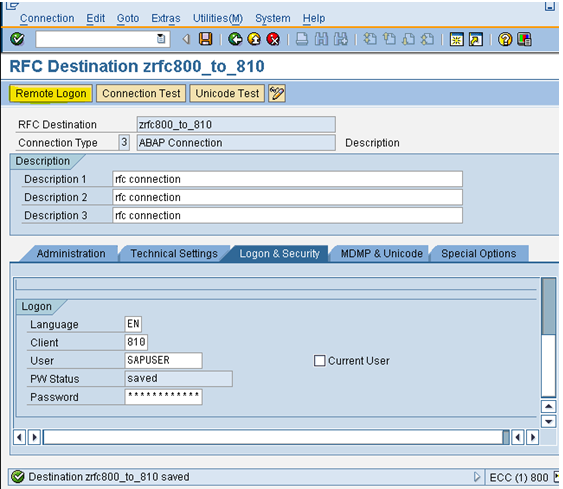Click the Unicode Test button
This screenshot has width=563, height=489.
tap(227, 93)
